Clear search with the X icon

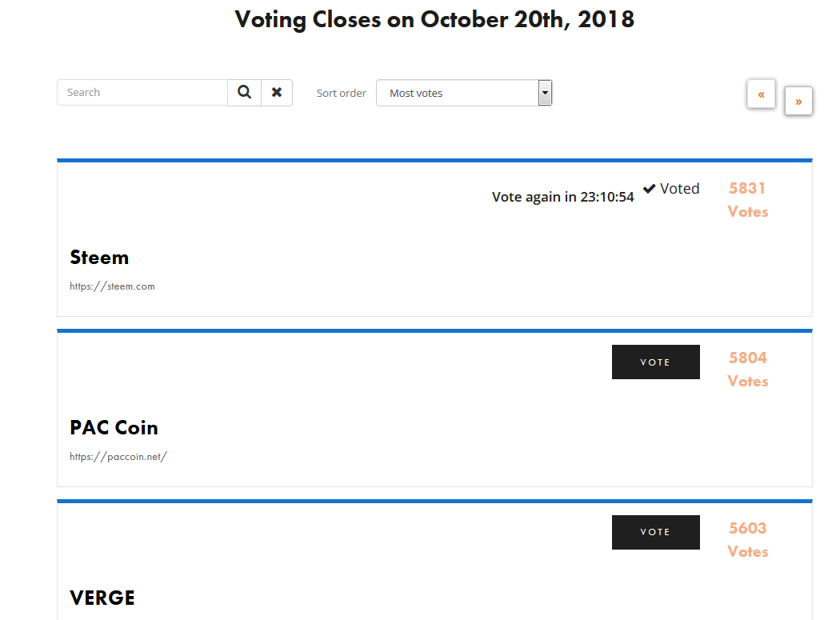277,92
